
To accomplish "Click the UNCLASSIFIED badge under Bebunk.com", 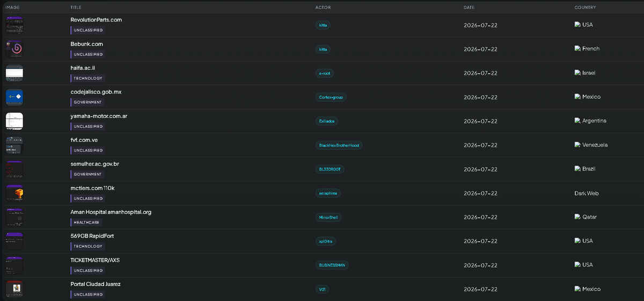I will pos(88,55).
